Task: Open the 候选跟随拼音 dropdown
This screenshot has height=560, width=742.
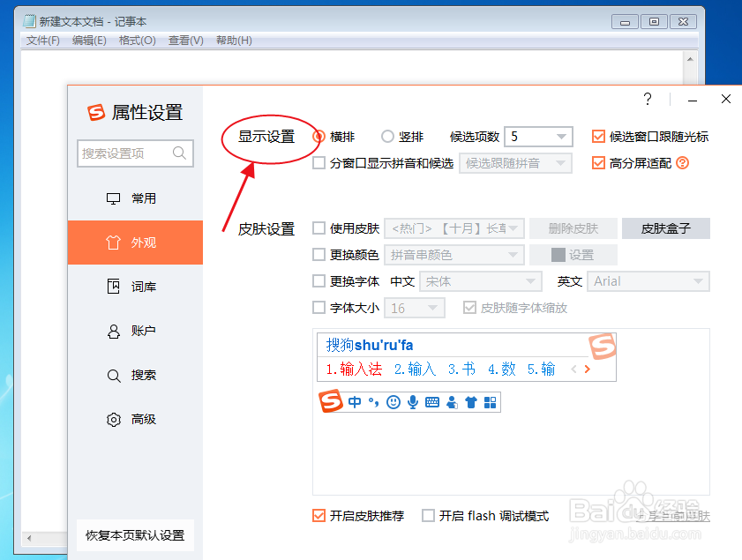Action: coord(515,163)
